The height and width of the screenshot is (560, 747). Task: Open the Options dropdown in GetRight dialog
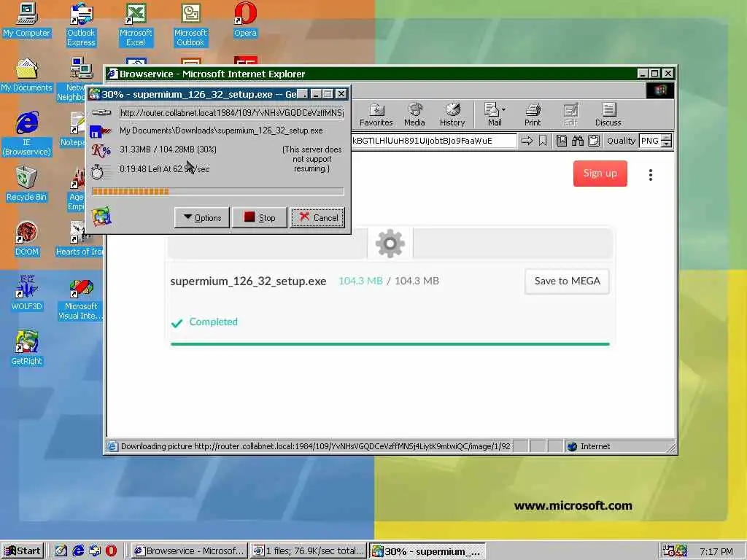202,217
